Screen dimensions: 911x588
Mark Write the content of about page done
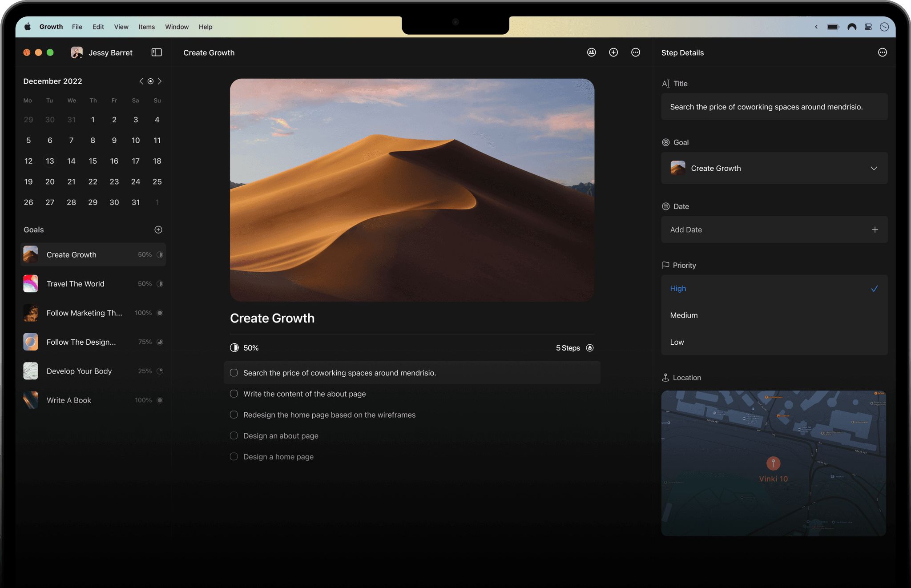click(x=234, y=394)
